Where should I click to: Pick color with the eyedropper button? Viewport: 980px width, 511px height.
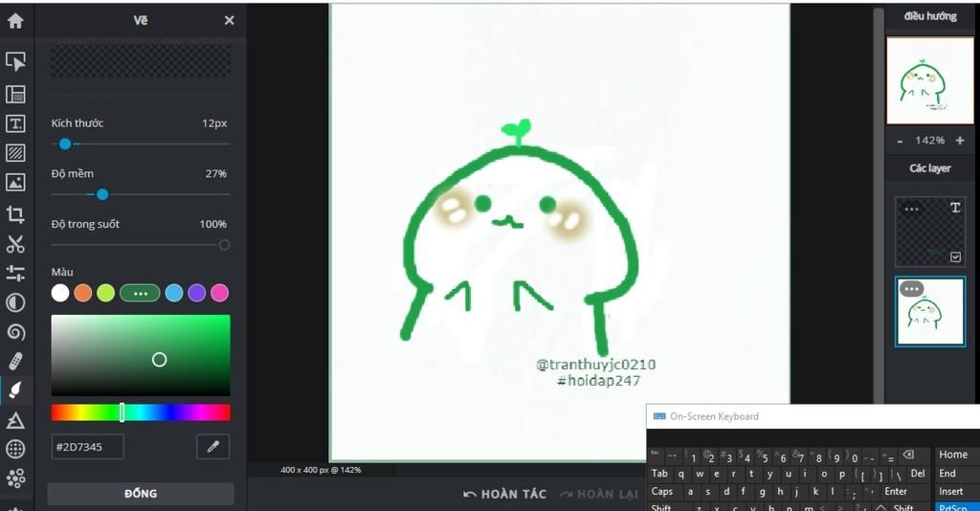(x=213, y=447)
